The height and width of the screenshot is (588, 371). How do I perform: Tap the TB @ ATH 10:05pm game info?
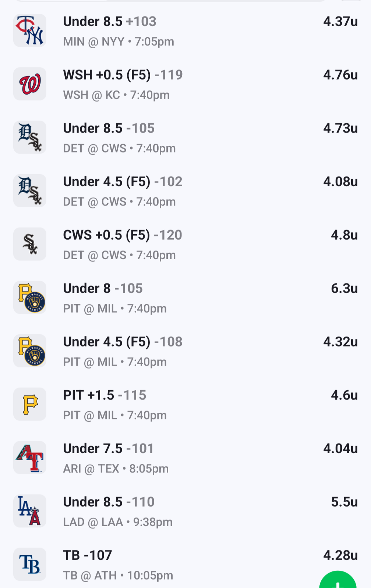(x=118, y=575)
